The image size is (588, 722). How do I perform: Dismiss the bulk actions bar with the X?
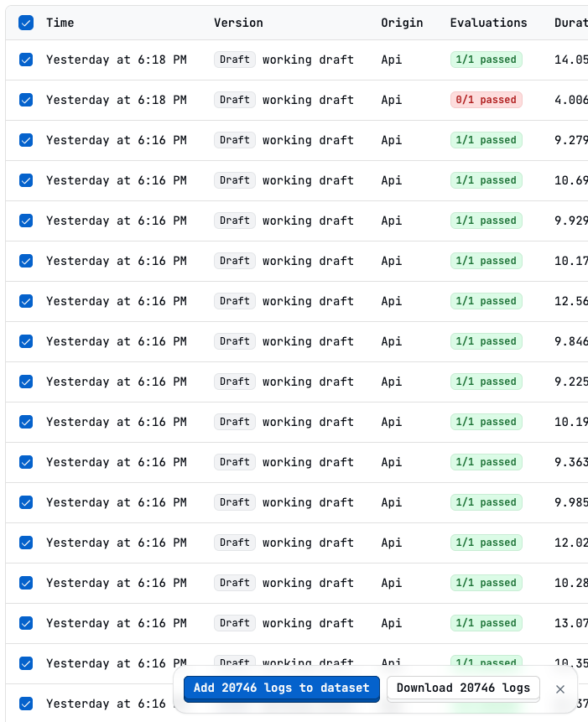pyautogui.click(x=560, y=688)
